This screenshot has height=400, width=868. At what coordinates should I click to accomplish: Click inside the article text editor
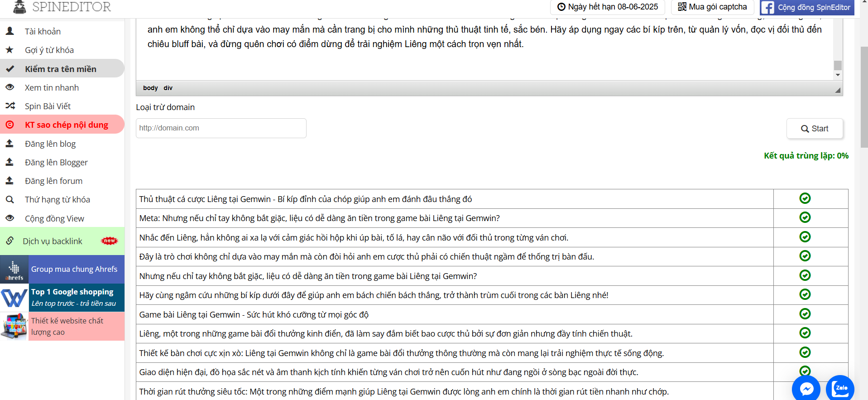484,49
